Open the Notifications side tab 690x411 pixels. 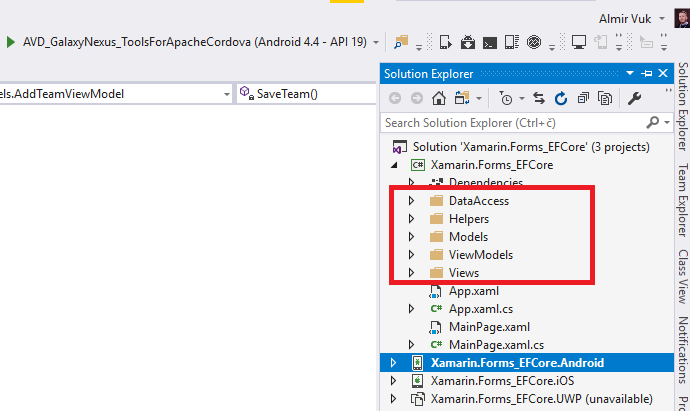pyautogui.click(x=683, y=350)
